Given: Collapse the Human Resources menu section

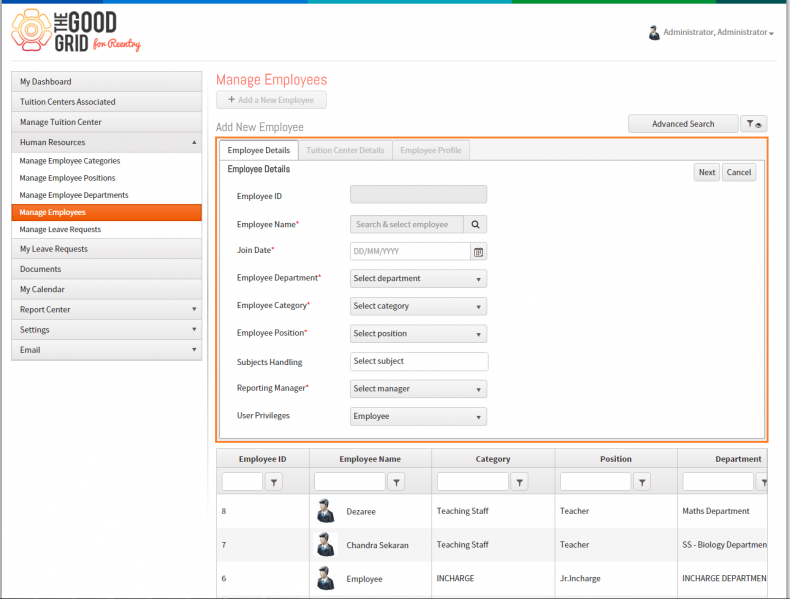Looking at the screenshot, I should pos(106,143).
